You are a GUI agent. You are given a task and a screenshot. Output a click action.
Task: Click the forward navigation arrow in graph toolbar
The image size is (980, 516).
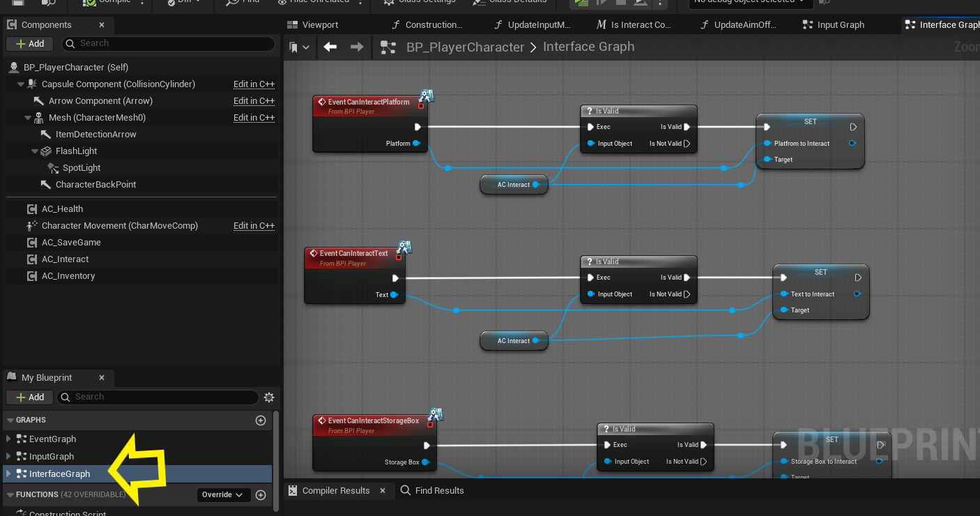pyautogui.click(x=357, y=47)
